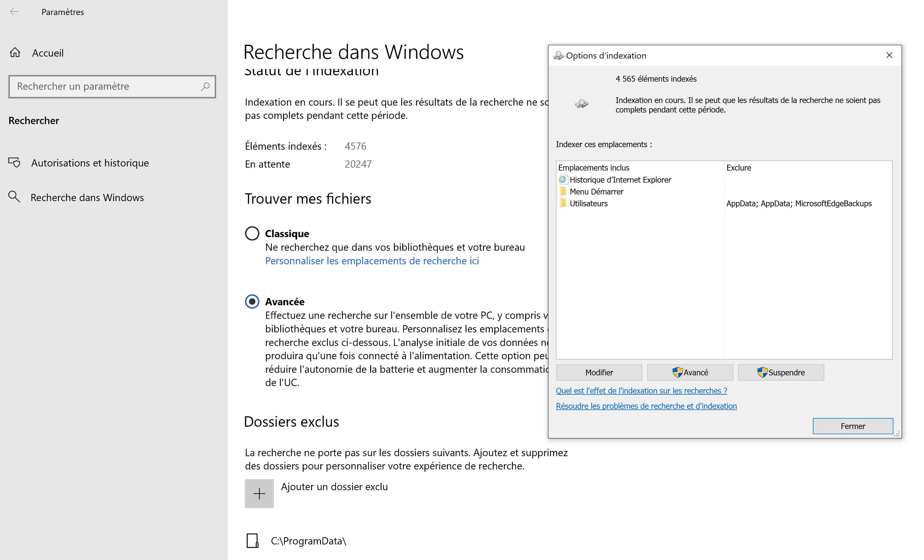This screenshot has width=924, height=560.
Task: Open Résoudre les problèmes de recherche link
Action: click(x=646, y=406)
